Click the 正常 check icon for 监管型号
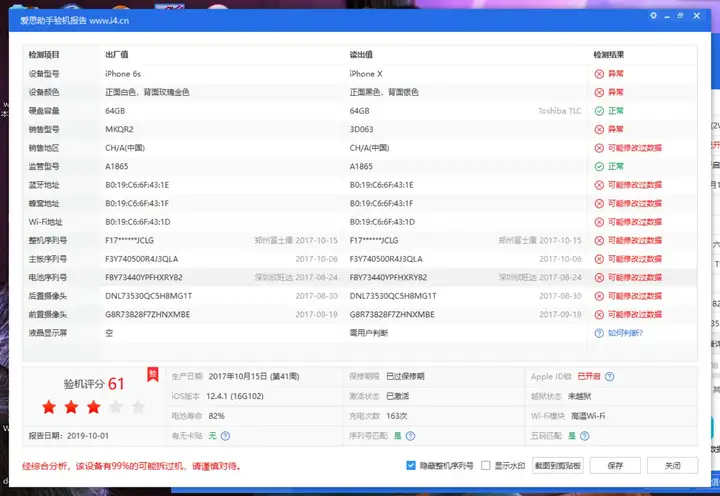Viewport: 720px width, 496px height. pyautogui.click(x=599, y=166)
